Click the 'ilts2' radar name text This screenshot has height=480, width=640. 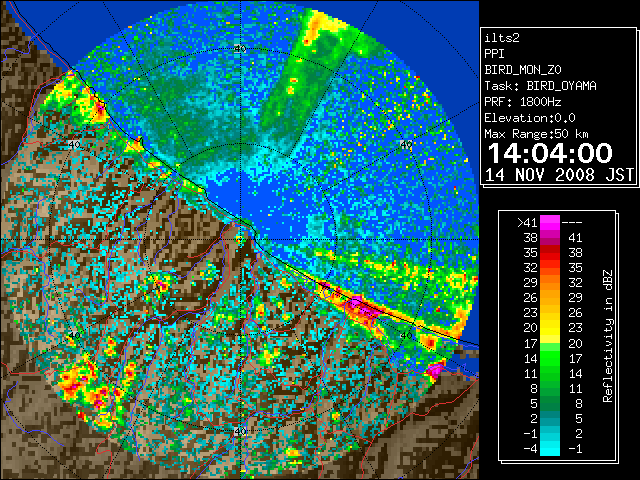502,38
